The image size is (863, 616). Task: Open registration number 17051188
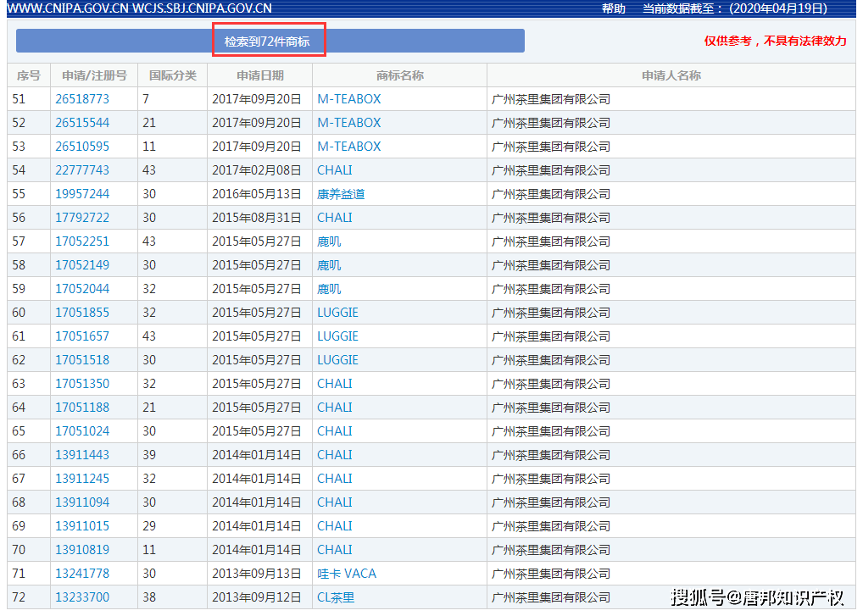pos(82,407)
